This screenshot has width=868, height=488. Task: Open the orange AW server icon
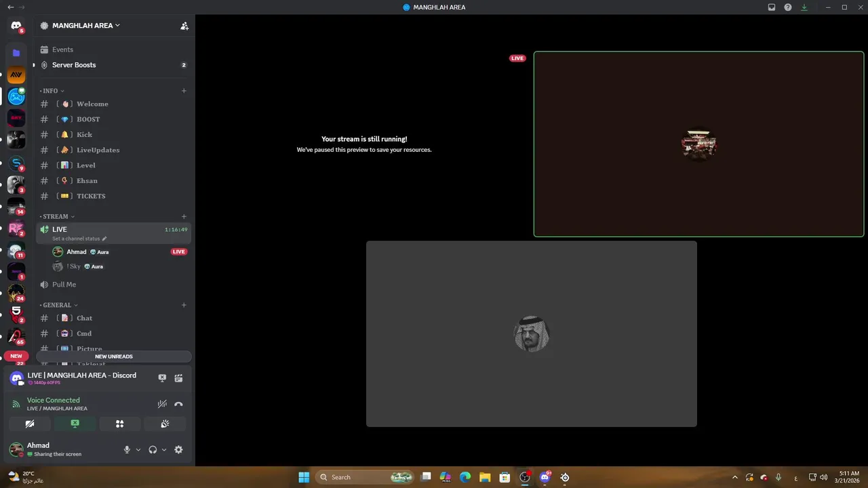coord(16,75)
